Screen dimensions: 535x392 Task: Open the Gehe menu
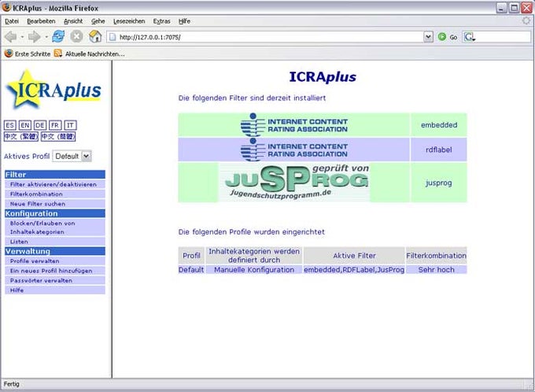(x=98, y=21)
